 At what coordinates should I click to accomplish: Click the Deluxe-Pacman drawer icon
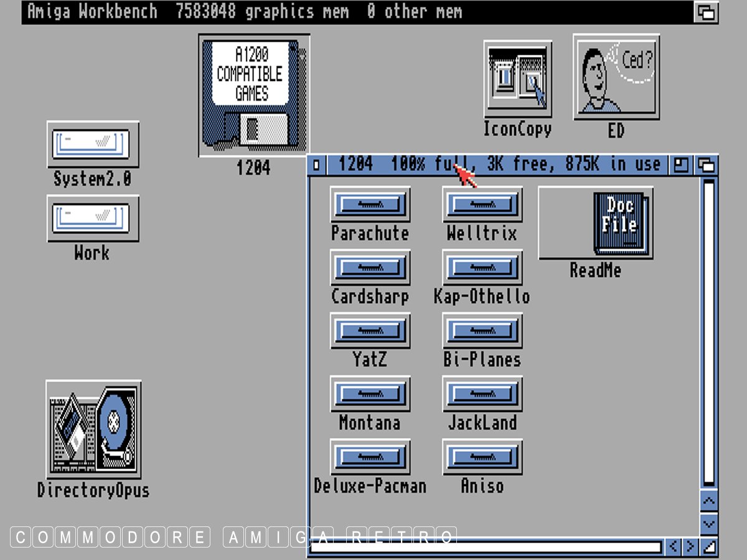point(370,457)
